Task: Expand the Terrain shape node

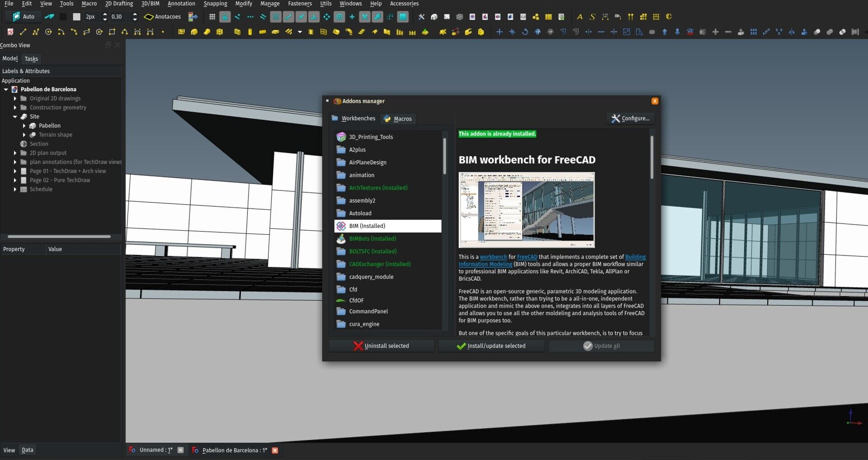Action: click(x=24, y=135)
